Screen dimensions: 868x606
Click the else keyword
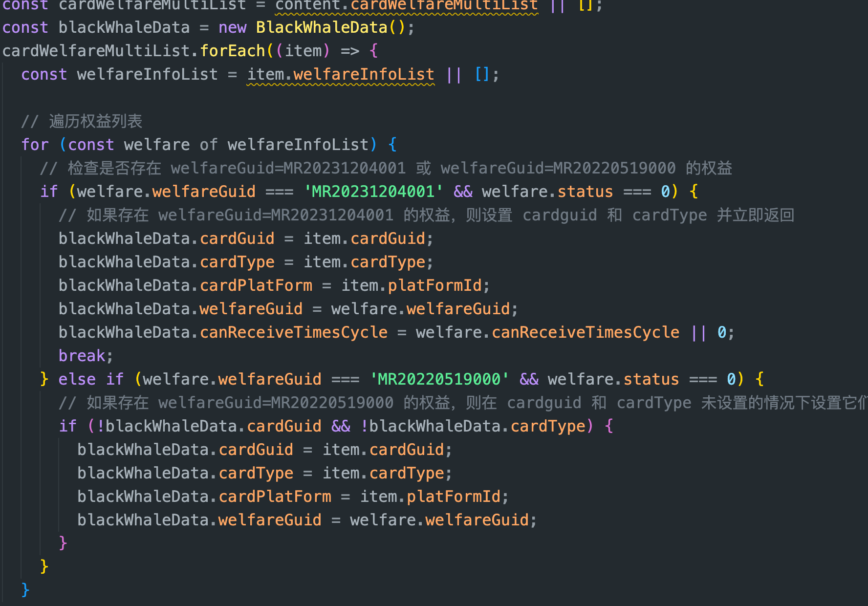coord(77,379)
